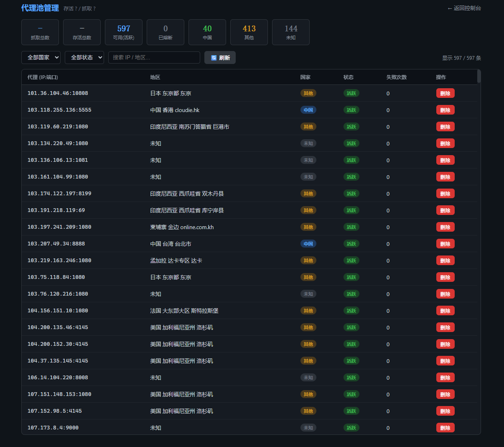Click the 抓取总数 stat card
Screen dimensions: 504x447
[x=40, y=32]
